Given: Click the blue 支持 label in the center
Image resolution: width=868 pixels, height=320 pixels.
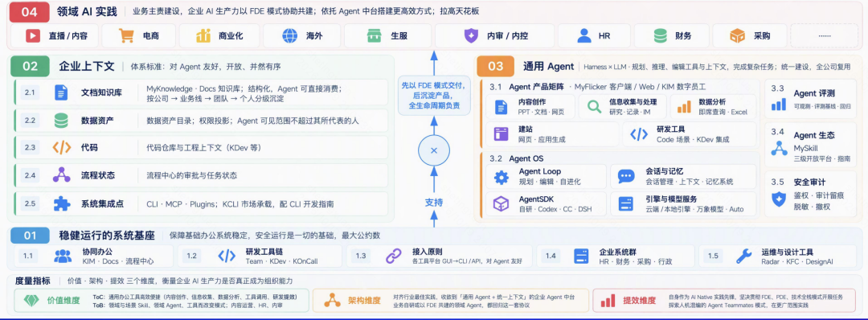Looking at the screenshot, I should click(434, 202).
